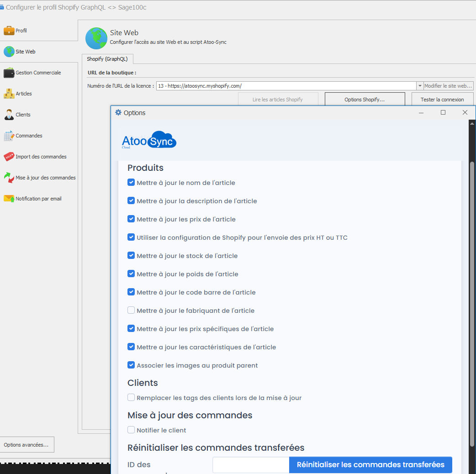Open the Profil section
The width and height of the screenshot is (476, 474).
pyautogui.click(x=39, y=30)
